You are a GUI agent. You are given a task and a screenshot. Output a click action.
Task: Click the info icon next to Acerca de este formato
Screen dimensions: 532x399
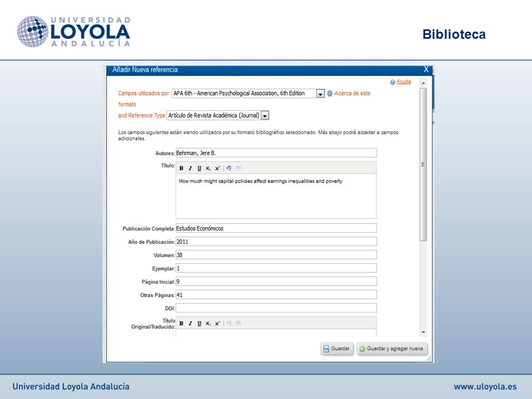pyautogui.click(x=329, y=93)
